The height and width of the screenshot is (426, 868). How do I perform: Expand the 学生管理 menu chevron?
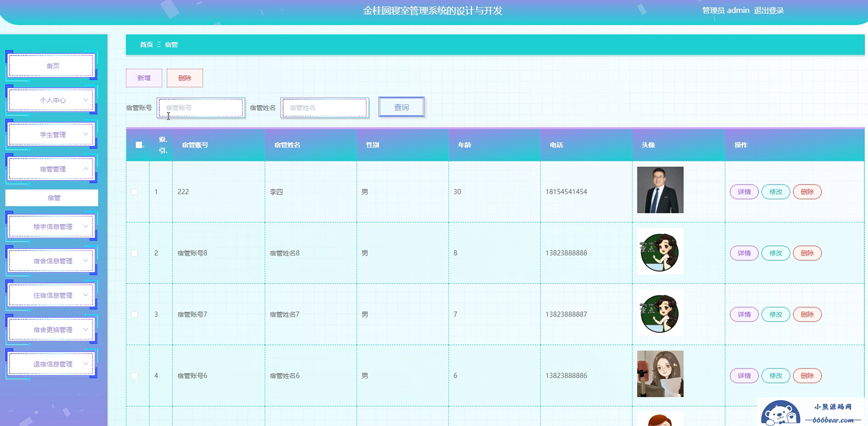tap(86, 134)
